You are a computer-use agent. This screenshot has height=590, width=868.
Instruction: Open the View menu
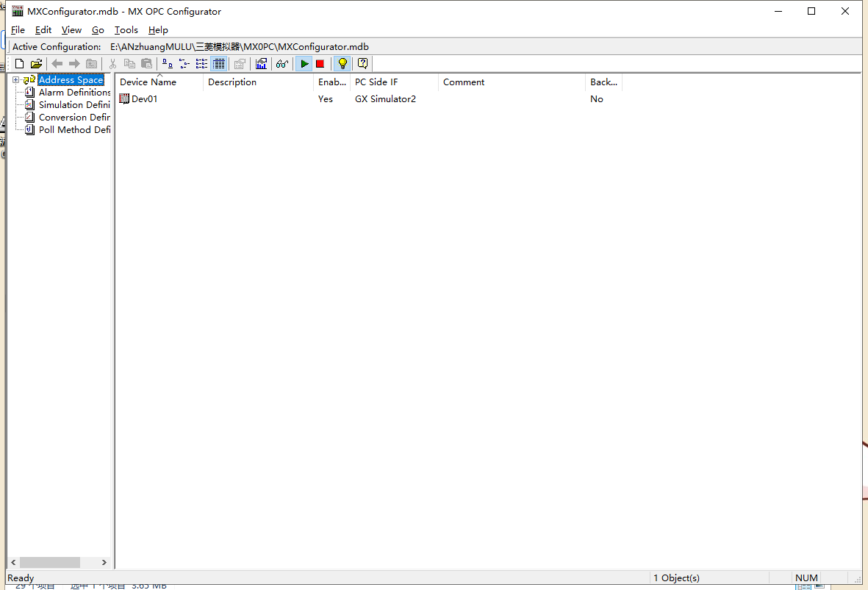pos(71,30)
